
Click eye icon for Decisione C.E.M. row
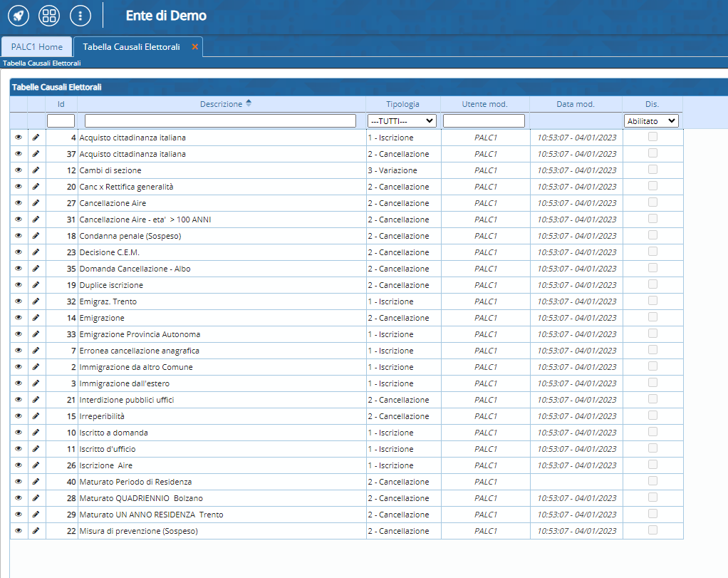(x=19, y=252)
